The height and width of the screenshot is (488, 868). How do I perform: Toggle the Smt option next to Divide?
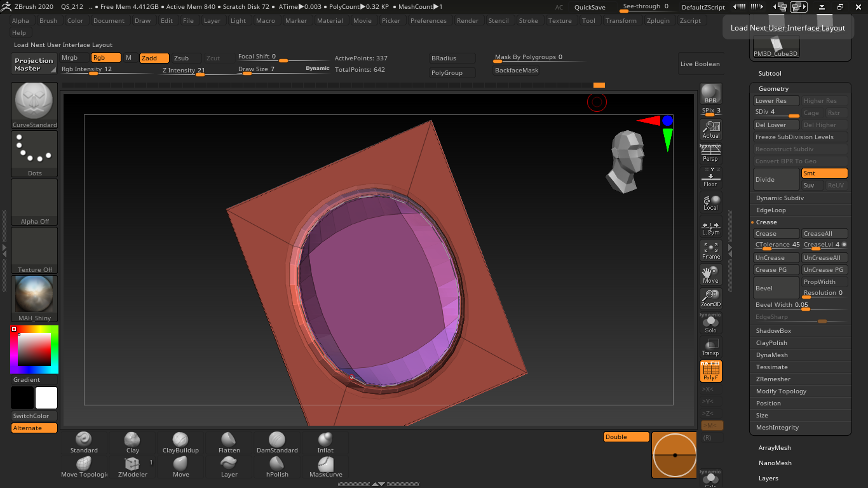pos(824,173)
